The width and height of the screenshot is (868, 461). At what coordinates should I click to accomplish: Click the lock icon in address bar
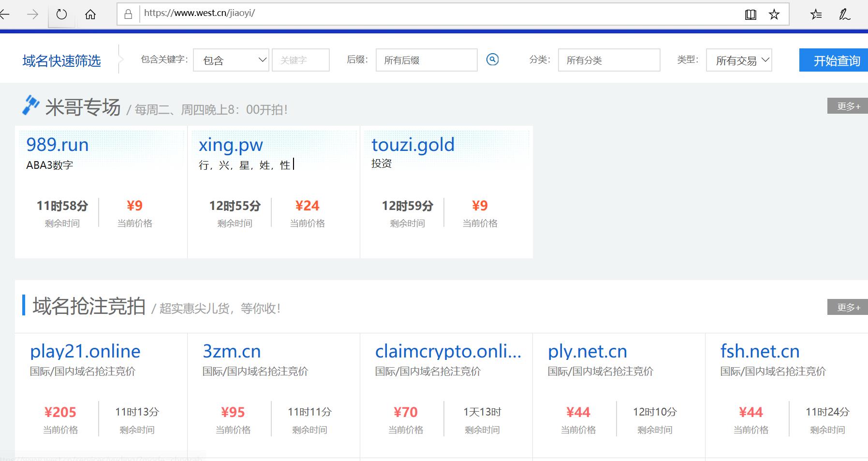pyautogui.click(x=128, y=14)
